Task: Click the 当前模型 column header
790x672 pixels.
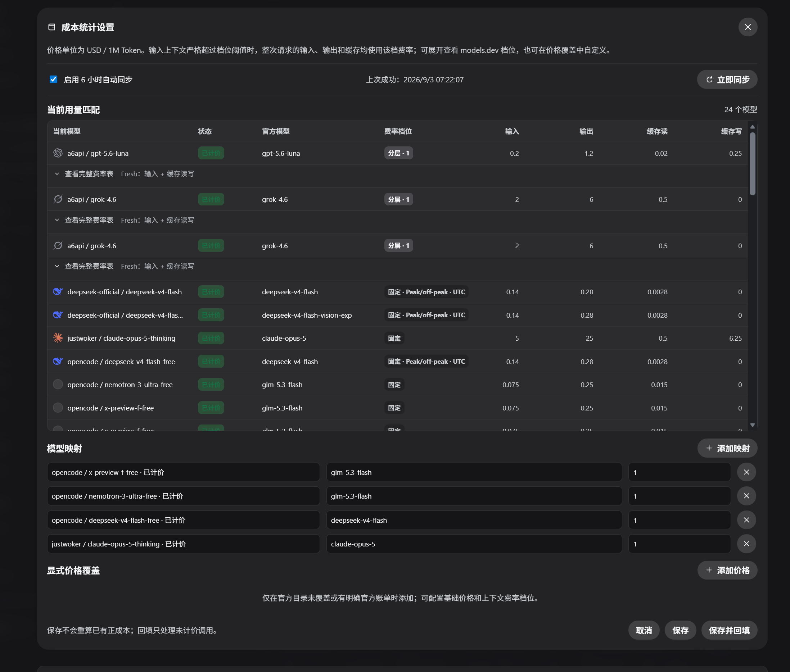Action: click(x=67, y=131)
